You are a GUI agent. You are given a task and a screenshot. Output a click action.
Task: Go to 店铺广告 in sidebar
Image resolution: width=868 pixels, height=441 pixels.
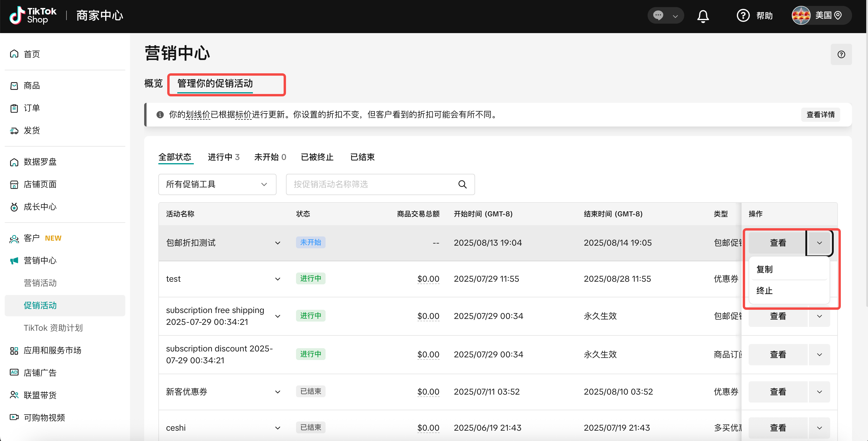coord(40,372)
